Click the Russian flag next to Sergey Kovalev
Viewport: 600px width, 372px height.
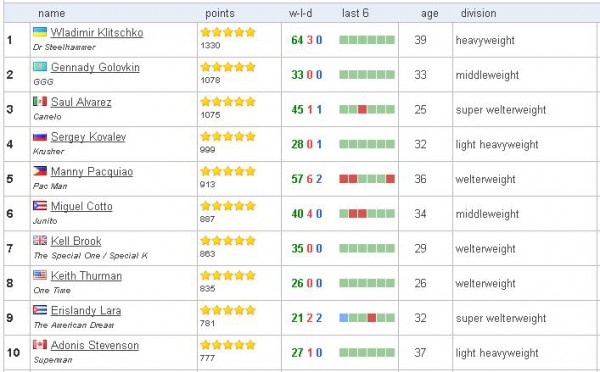[x=40, y=136]
